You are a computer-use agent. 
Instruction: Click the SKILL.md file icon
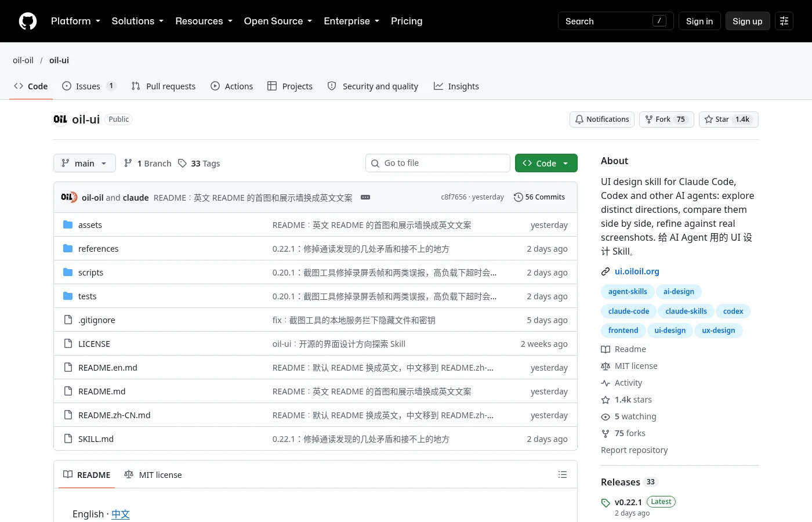coord(68,438)
